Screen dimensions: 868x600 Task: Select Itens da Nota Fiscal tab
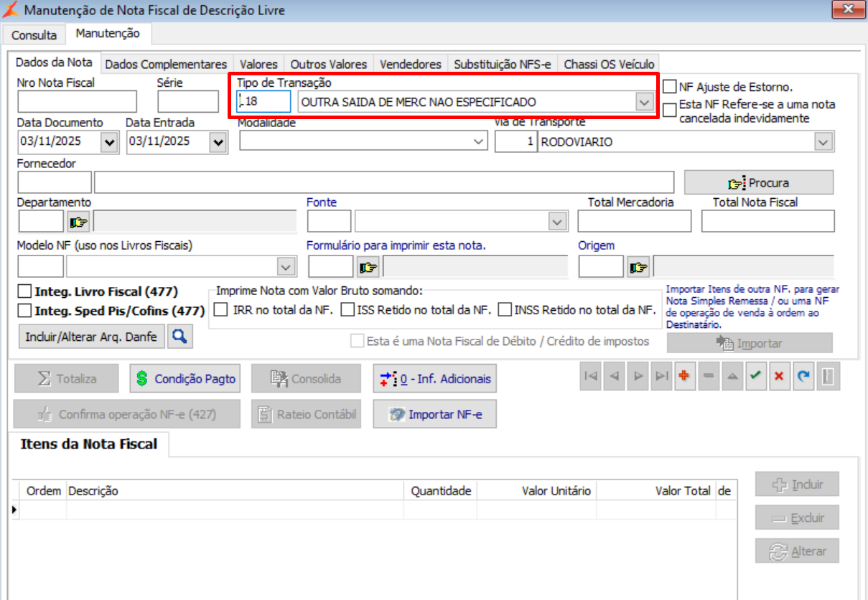point(89,444)
